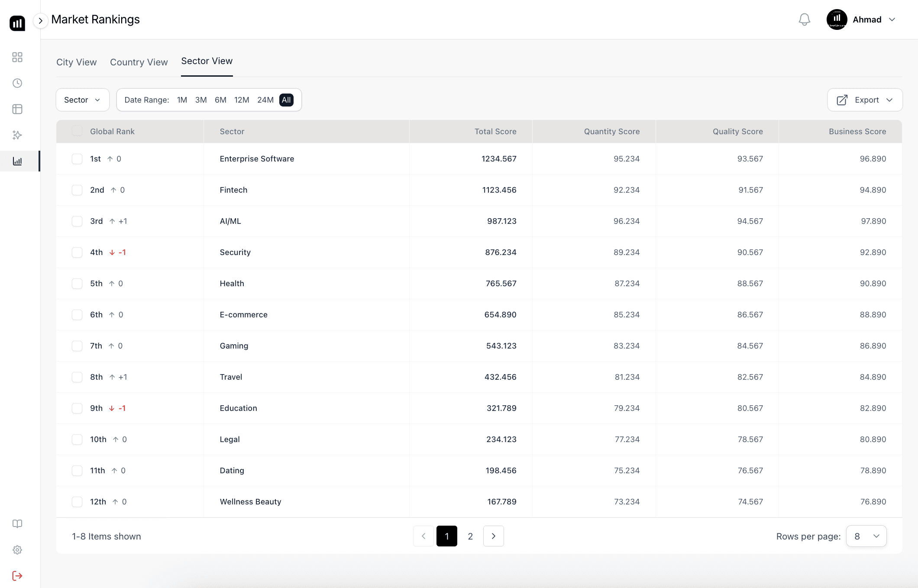Open the AI sparkles feature in sidebar
Viewport: 918px width, 588px height.
click(17, 135)
